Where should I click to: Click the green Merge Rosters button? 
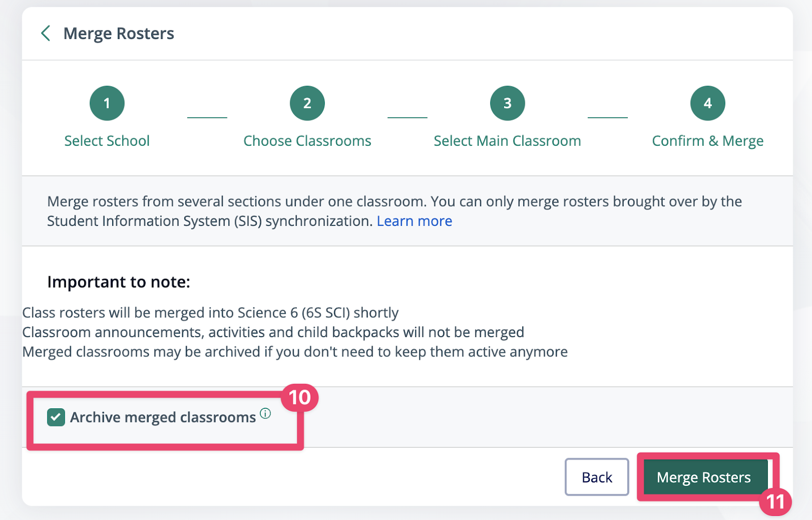[703, 477]
